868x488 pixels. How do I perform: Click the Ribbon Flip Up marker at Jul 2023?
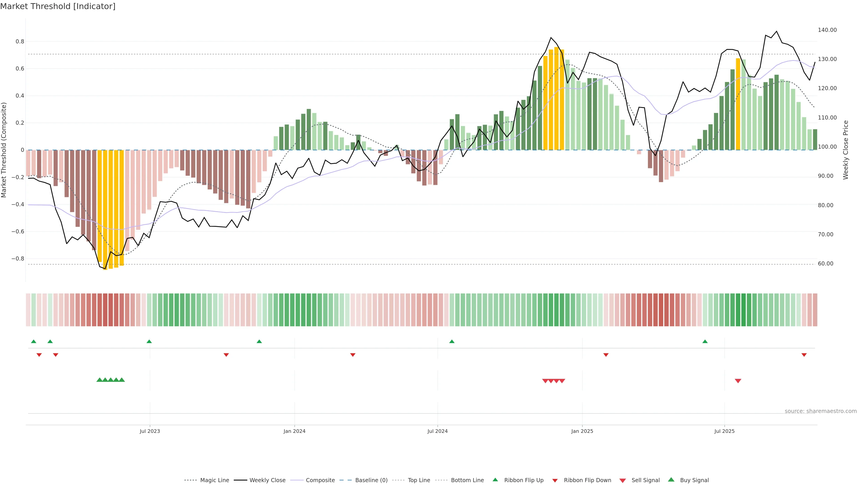click(149, 342)
